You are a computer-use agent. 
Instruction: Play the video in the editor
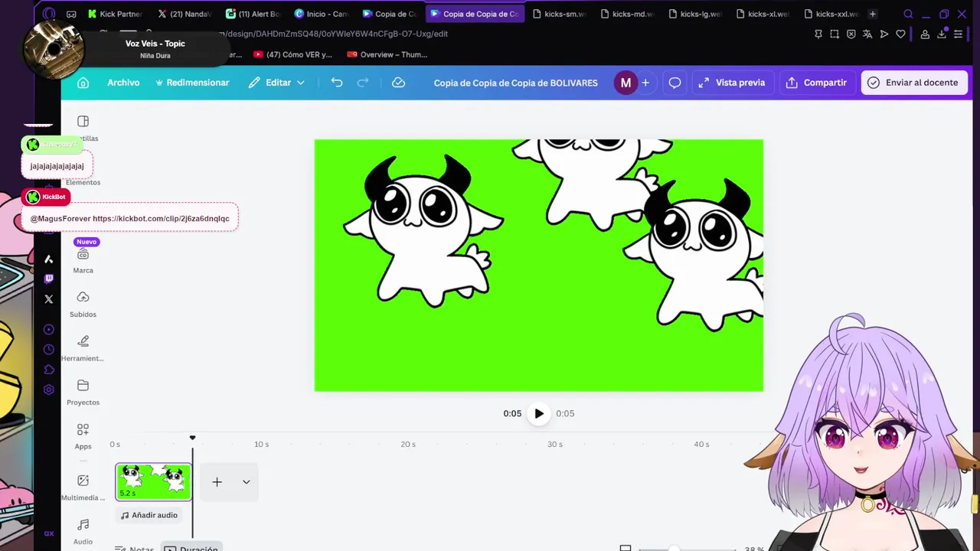(x=539, y=413)
